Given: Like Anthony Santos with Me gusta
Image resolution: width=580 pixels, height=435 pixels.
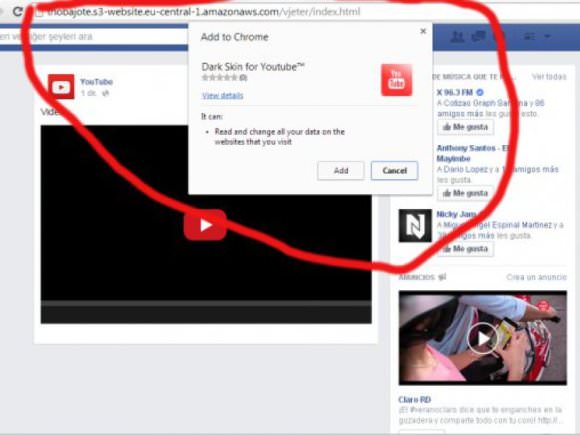Looking at the screenshot, I should coord(465,193).
